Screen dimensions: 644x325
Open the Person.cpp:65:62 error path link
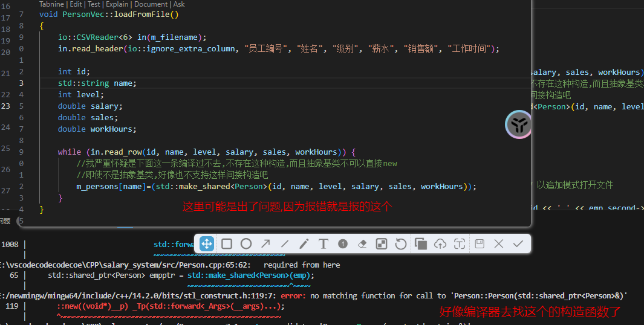pyautogui.click(x=125, y=265)
